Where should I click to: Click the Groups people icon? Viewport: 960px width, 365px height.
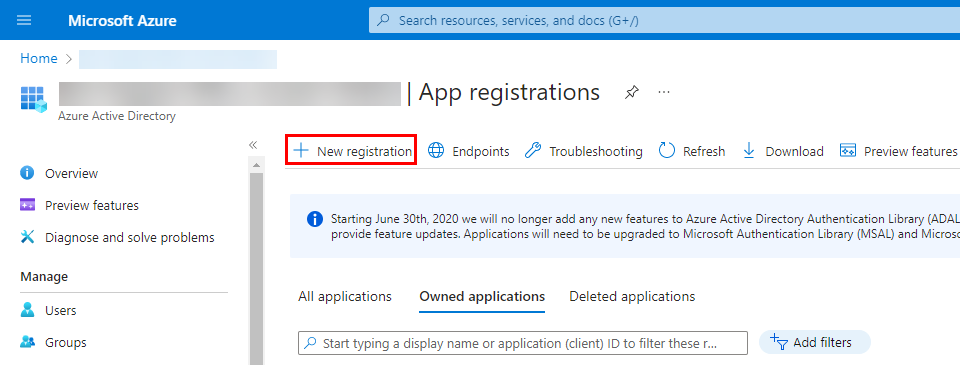(x=28, y=342)
